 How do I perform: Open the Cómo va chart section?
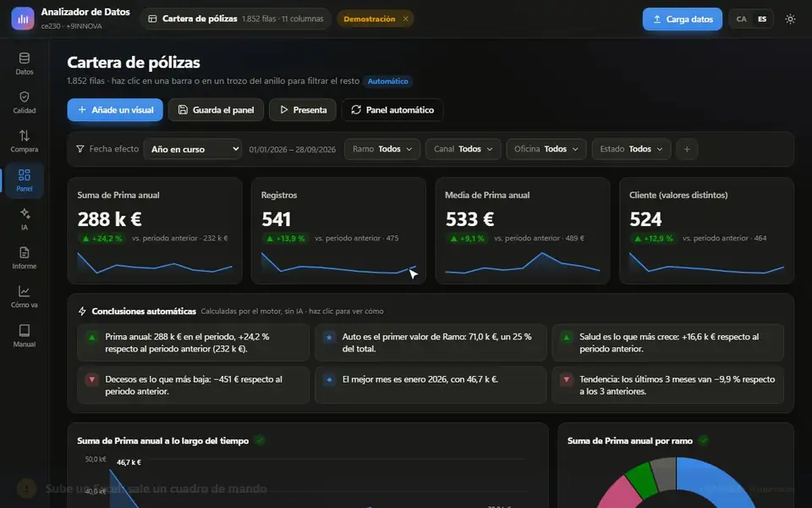(x=25, y=297)
